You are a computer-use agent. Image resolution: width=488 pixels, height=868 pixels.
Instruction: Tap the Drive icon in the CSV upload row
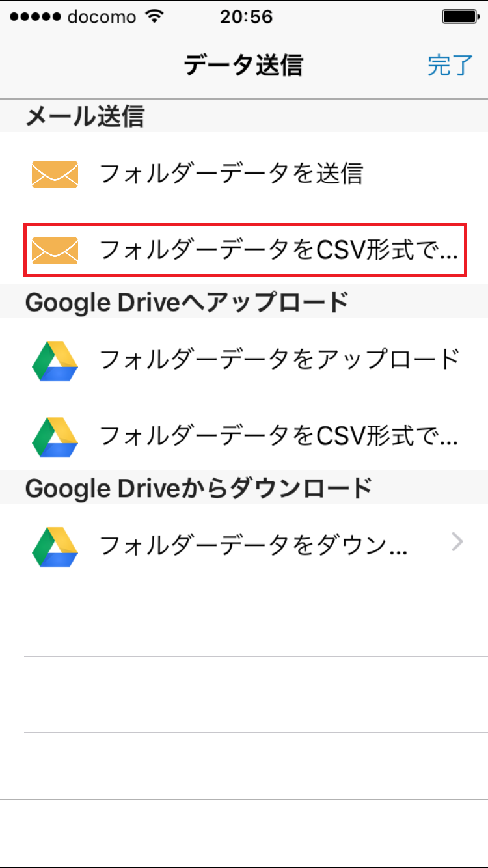pyautogui.click(x=55, y=437)
